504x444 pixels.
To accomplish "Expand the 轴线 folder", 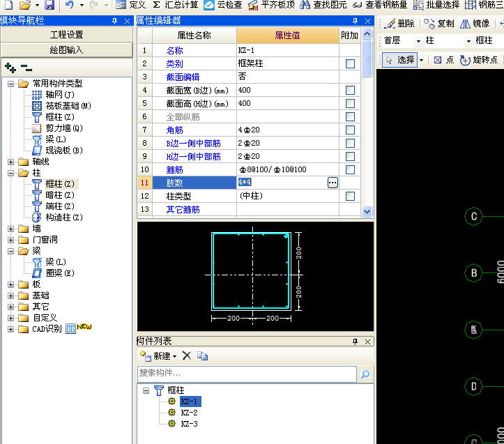I will click(x=10, y=162).
